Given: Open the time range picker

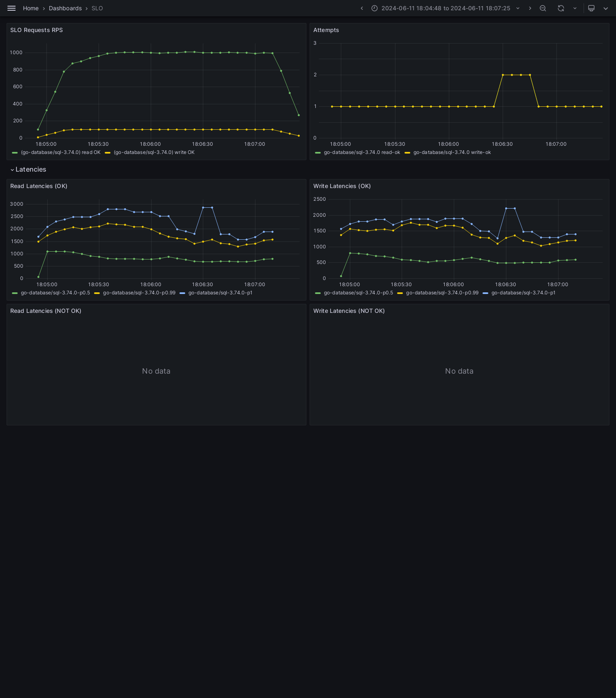Looking at the screenshot, I should (446, 8).
